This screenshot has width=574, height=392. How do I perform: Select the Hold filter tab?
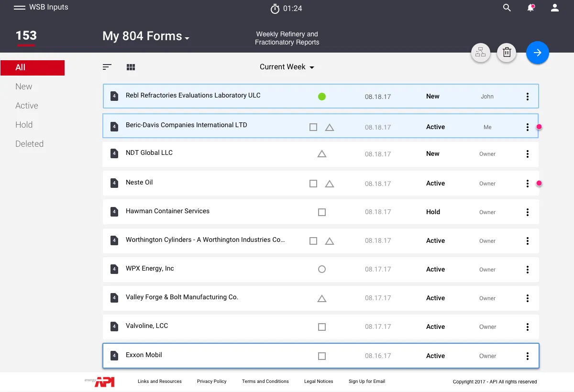[x=24, y=125]
